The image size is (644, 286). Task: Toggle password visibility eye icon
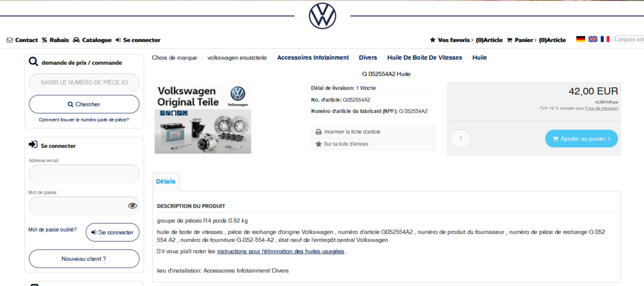[132, 205]
